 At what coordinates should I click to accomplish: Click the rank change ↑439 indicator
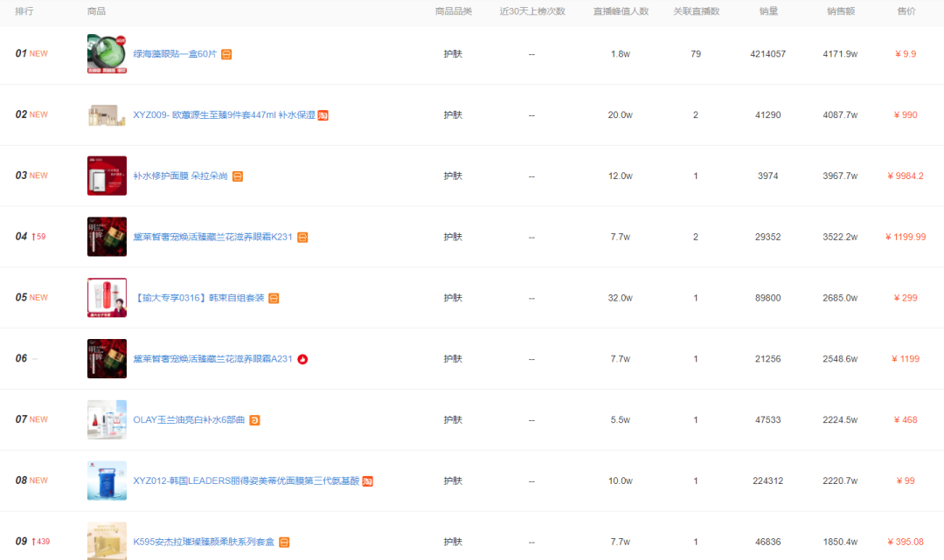[x=41, y=542]
